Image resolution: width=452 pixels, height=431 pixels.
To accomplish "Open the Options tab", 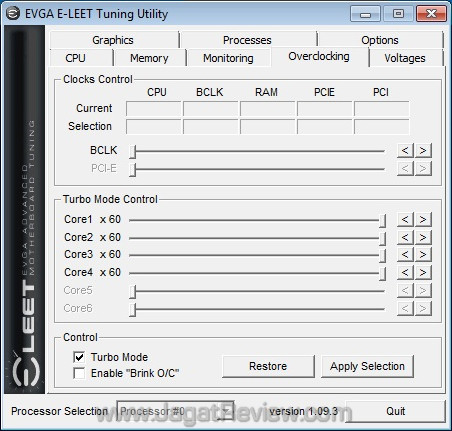I will 380,40.
